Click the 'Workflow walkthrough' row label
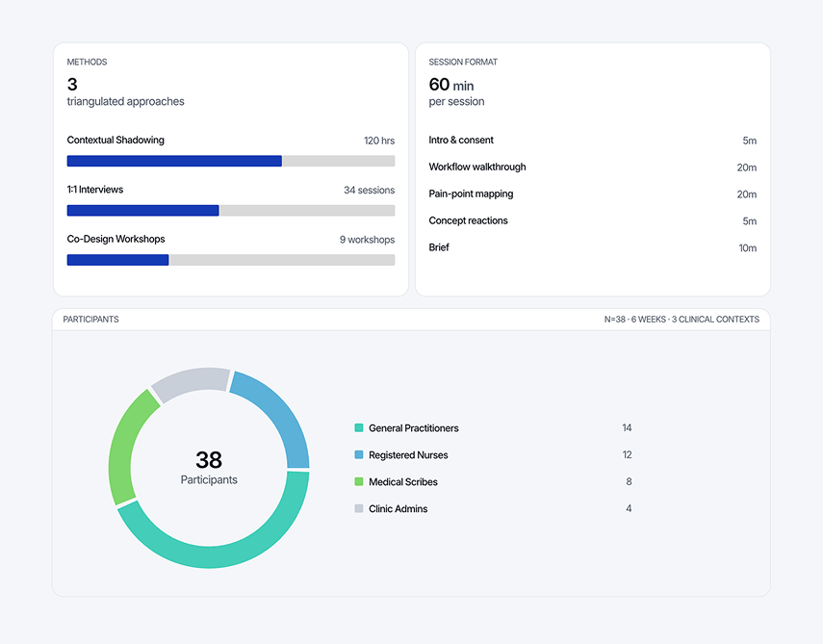 pyautogui.click(x=477, y=167)
